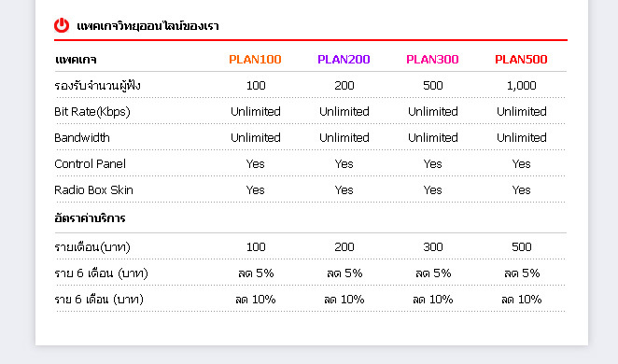Click Unlimited Bit Rate value under PLAN200
Image resolution: width=618 pixels, height=364 pixels.
click(344, 112)
